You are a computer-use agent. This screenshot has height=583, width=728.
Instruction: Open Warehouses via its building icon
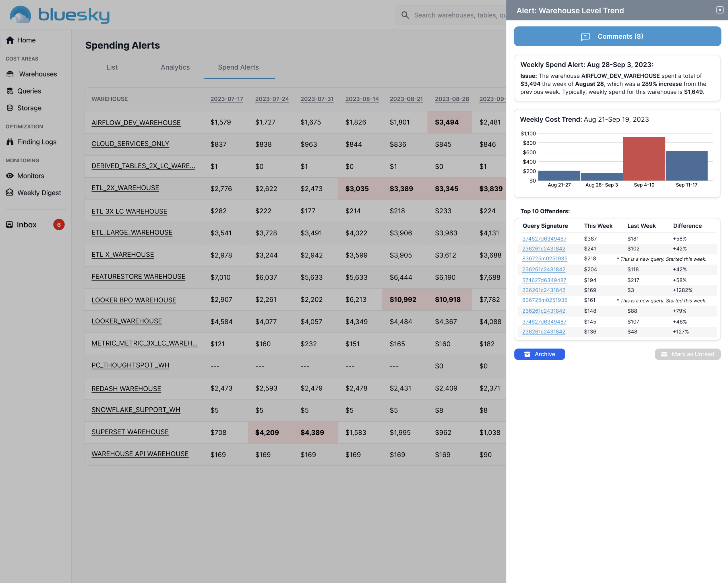click(10, 74)
